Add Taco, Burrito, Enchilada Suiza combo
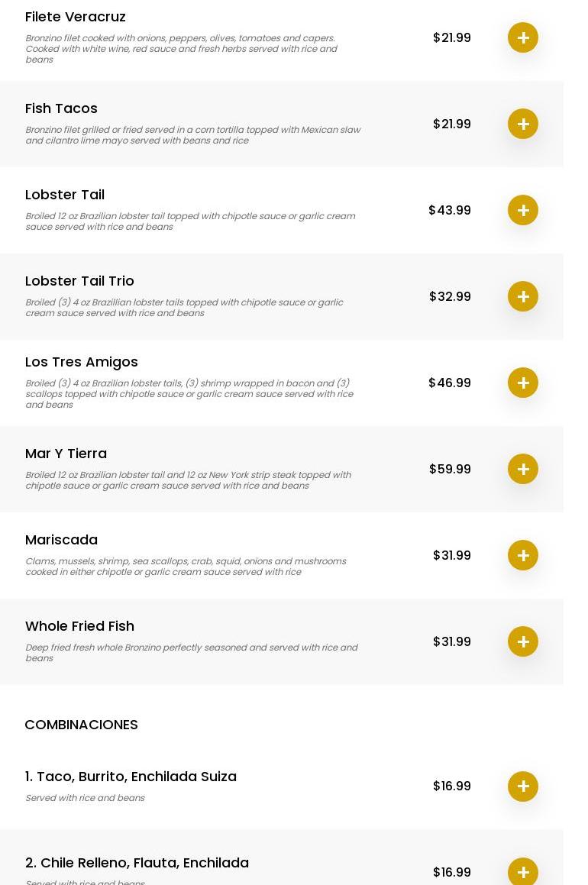 (523, 786)
